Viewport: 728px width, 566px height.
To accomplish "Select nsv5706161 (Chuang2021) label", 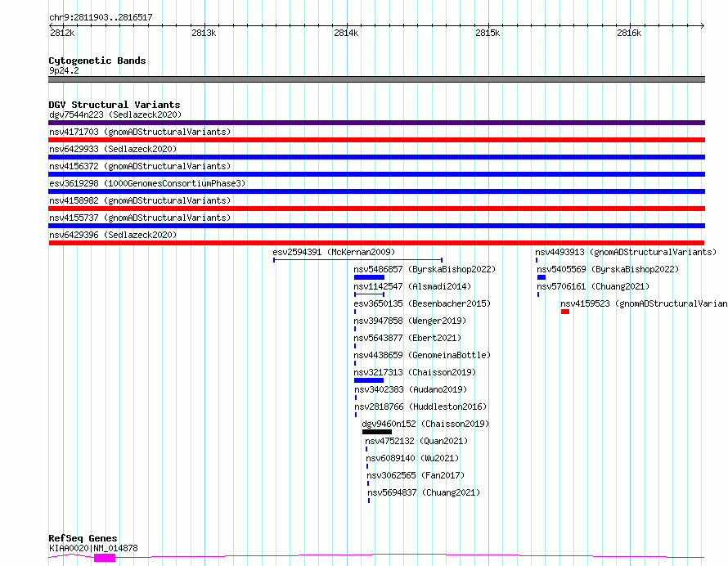I will [593, 286].
